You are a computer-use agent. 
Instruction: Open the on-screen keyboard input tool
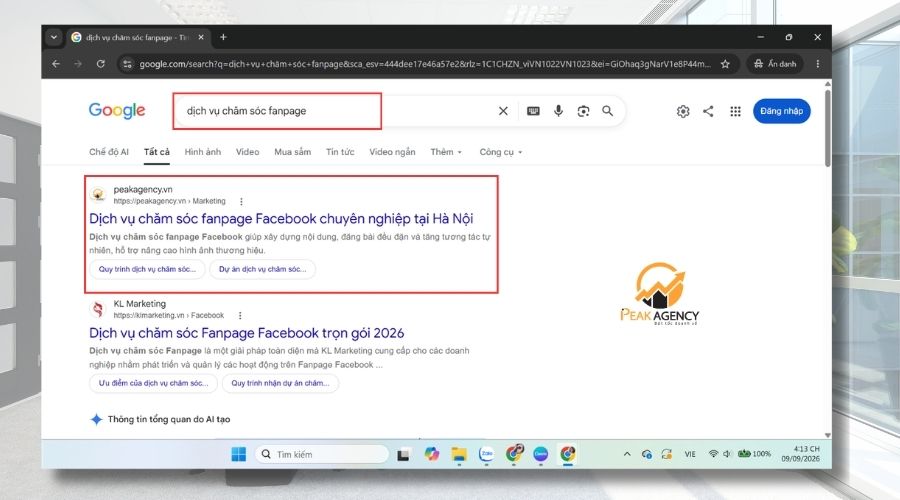(x=533, y=111)
